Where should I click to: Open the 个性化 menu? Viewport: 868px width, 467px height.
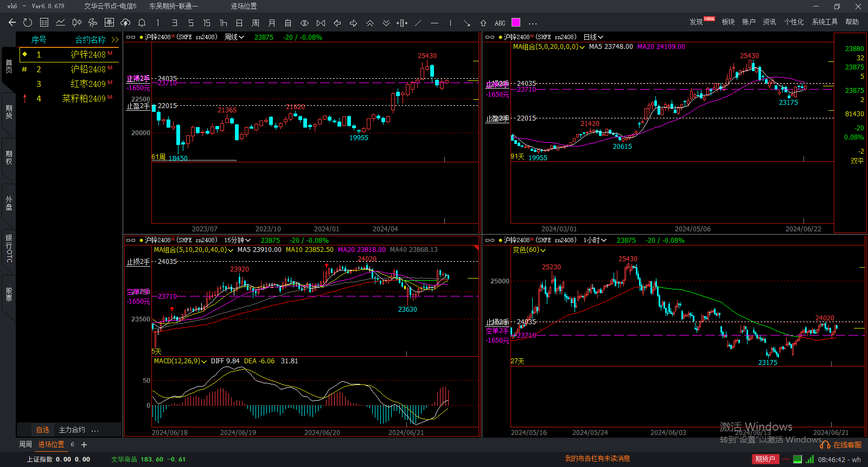click(794, 22)
